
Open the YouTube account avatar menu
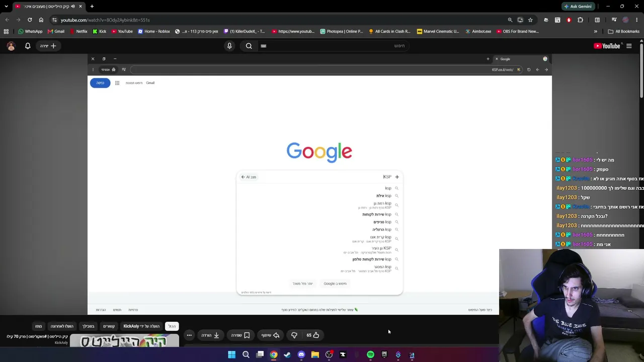pos(11,46)
